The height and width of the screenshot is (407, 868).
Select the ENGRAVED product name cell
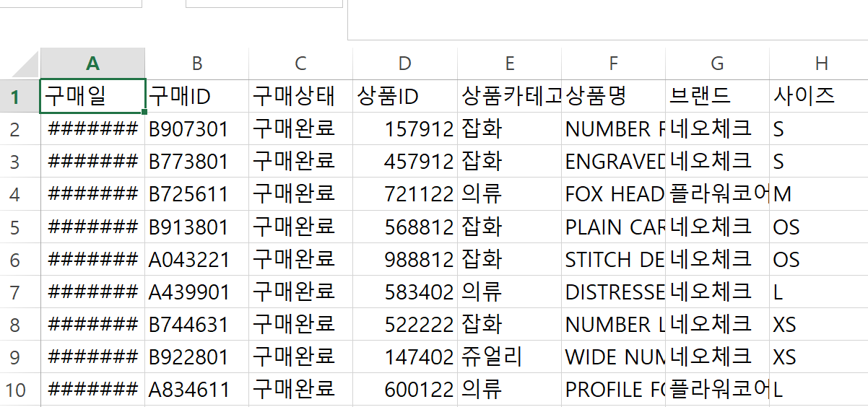(x=614, y=162)
